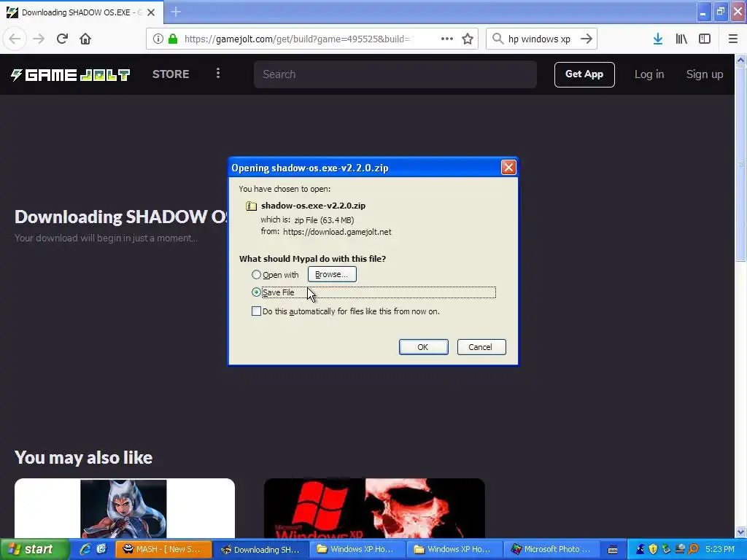Click the Sign up link
This screenshot has width=747, height=560.
[x=704, y=74]
